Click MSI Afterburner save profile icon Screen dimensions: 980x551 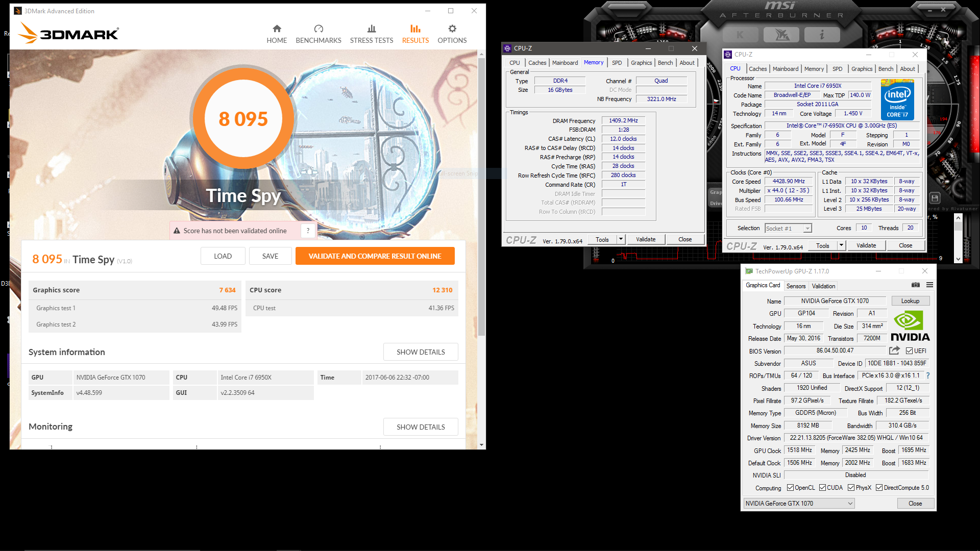coord(935,198)
